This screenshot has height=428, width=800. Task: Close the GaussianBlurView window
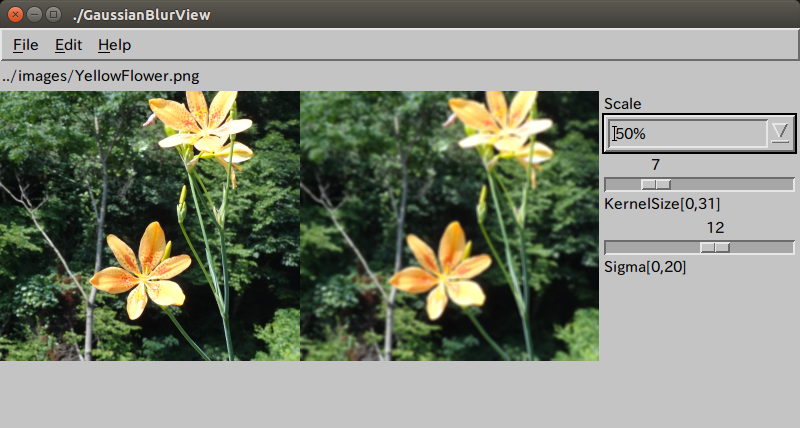click(x=15, y=14)
